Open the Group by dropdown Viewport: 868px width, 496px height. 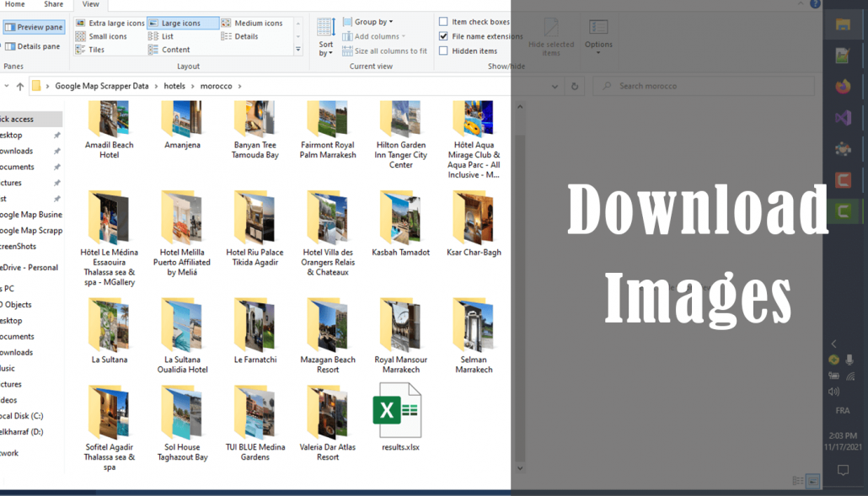point(368,22)
